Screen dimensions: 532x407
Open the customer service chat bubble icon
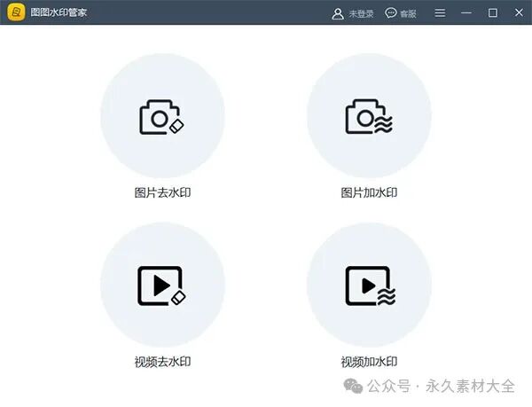point(391,13)
